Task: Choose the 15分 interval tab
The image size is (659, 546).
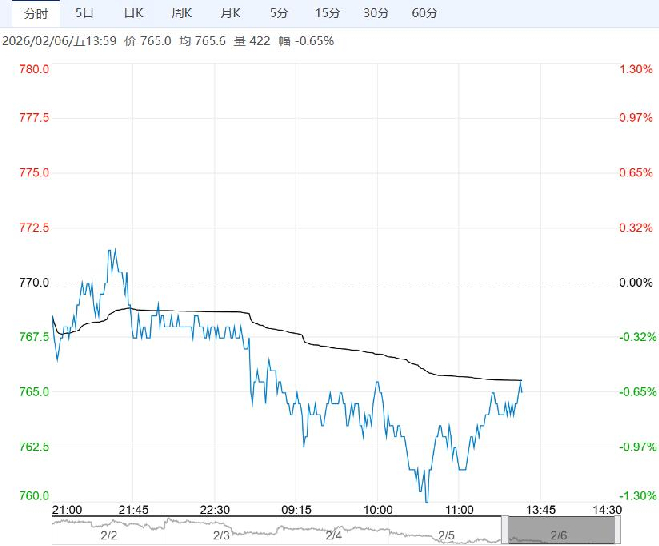Action: pyautogui.click(x=327, y=13)
